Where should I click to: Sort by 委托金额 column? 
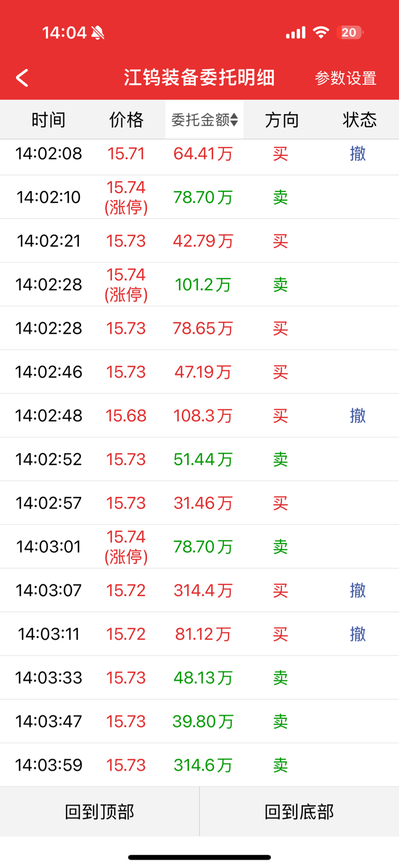(x=204, y=120)
